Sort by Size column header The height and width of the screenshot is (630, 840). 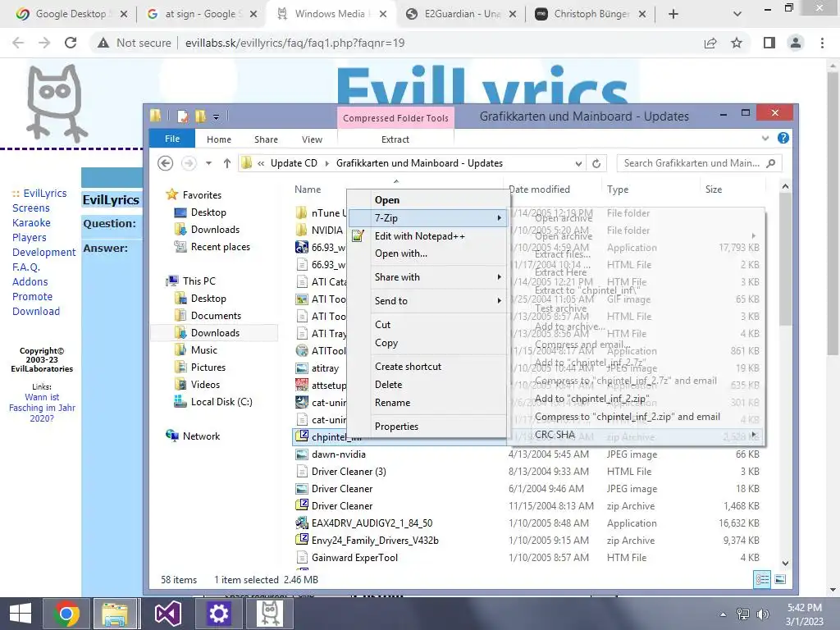click(x=714, y=189)
